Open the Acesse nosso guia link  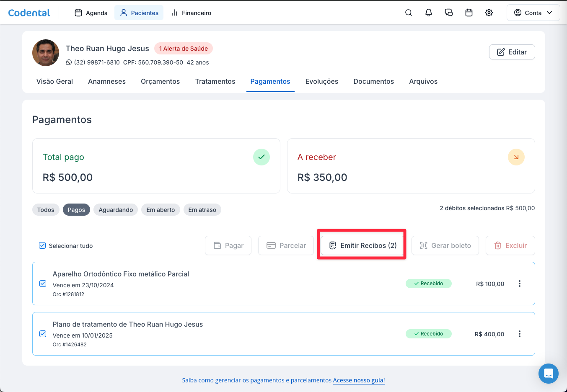pos(359,380)
